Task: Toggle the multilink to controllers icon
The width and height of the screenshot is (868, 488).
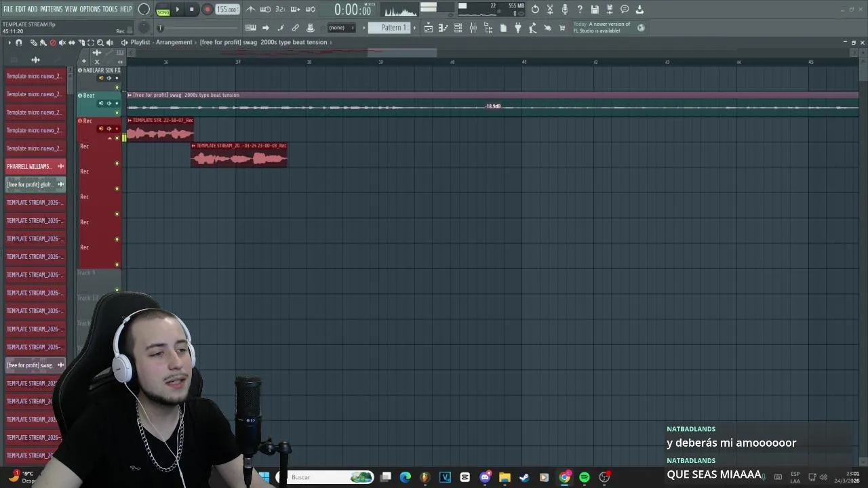Action: 310,28
